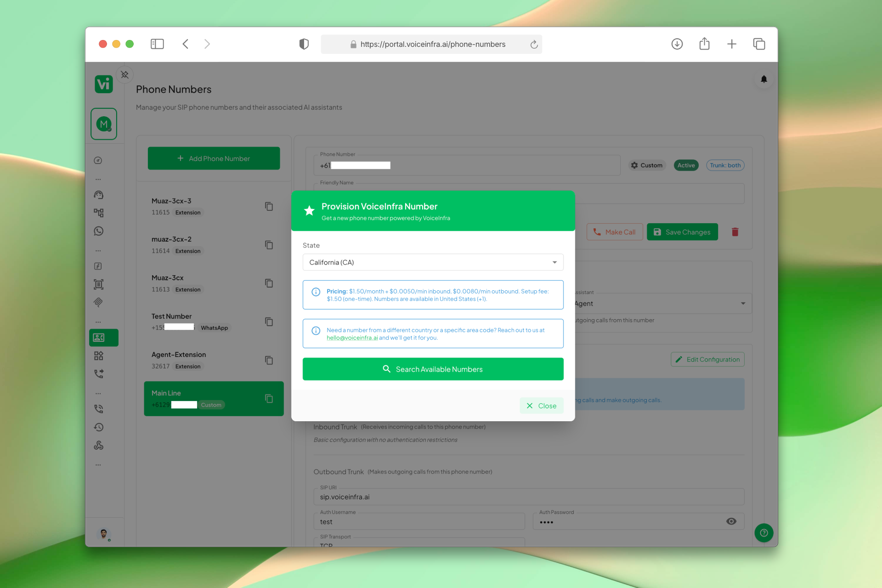Unpin the sidebar with the pin icon
882x588 pixels.
coord(124,74)
